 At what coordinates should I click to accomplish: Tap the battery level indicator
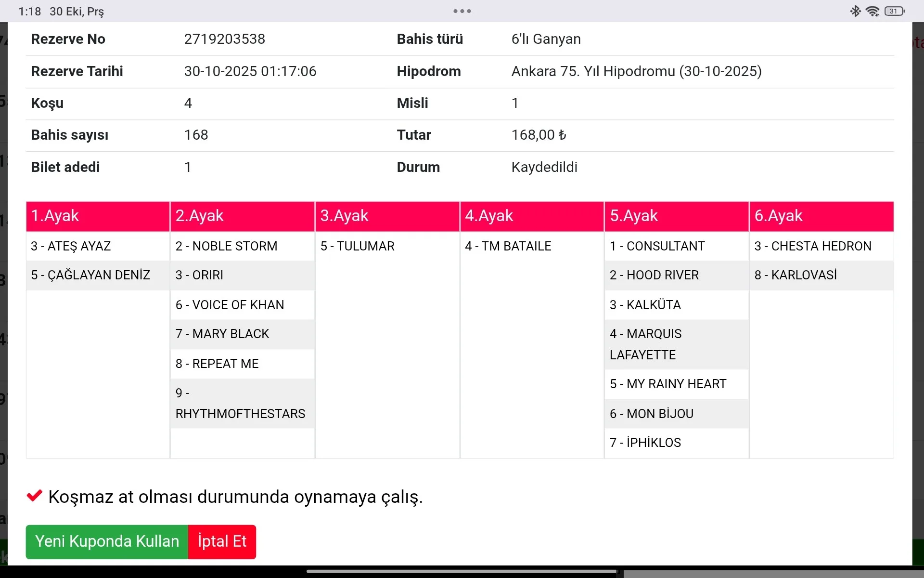coord(895,11)
